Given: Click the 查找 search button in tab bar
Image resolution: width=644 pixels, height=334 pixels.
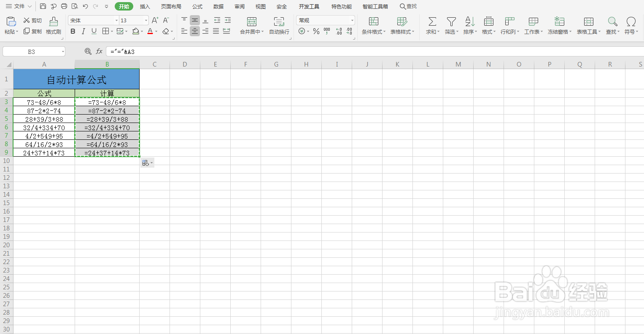Looking at the screenshot, I should [x=408, y=6].
